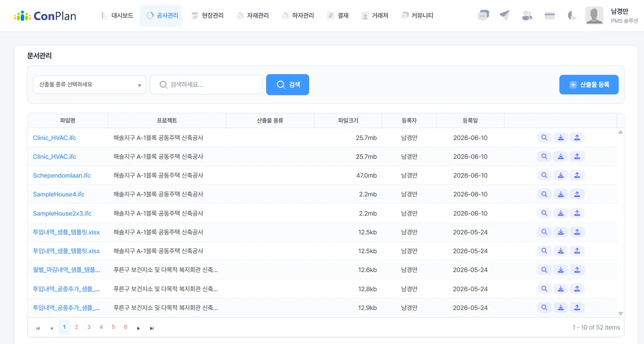Open the users group icon in header
The height and width of the screenshot is (344, 644).
(x=527, y=16)
